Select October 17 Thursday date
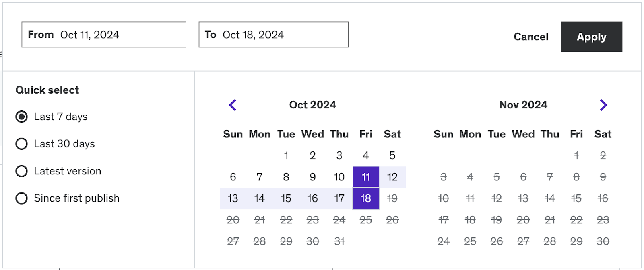Screen dimensions: 644x270 coord(339,198)
